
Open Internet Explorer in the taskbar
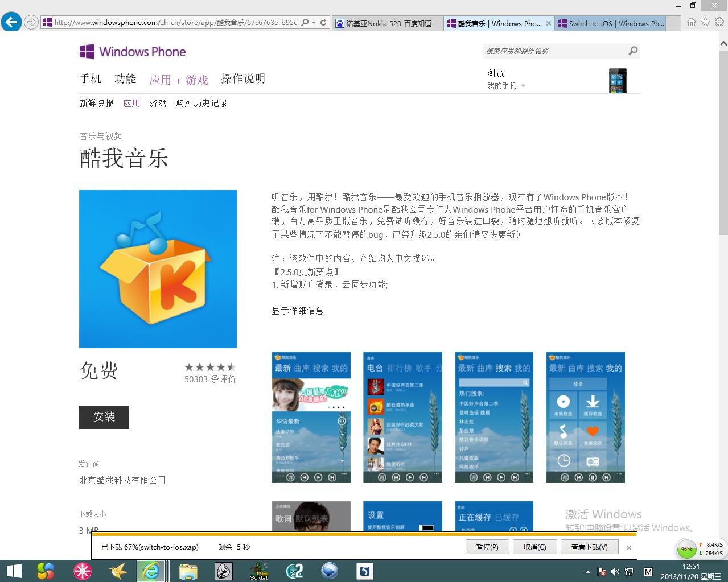pyautogui.click(x=151, y=571)
